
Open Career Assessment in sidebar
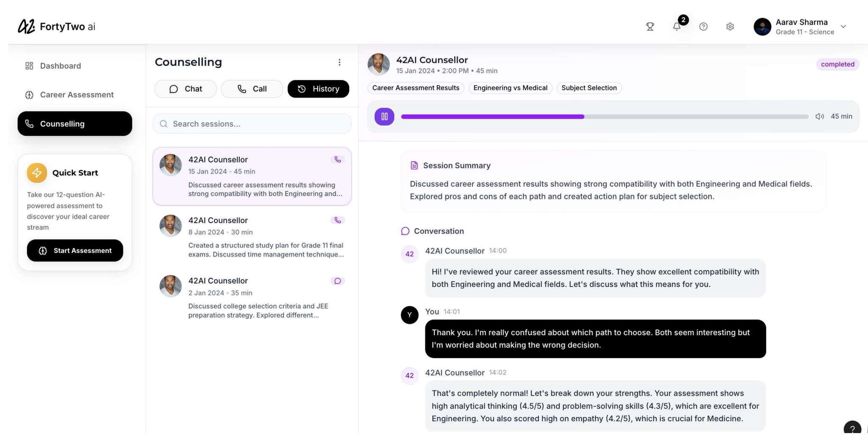[76, 95]
